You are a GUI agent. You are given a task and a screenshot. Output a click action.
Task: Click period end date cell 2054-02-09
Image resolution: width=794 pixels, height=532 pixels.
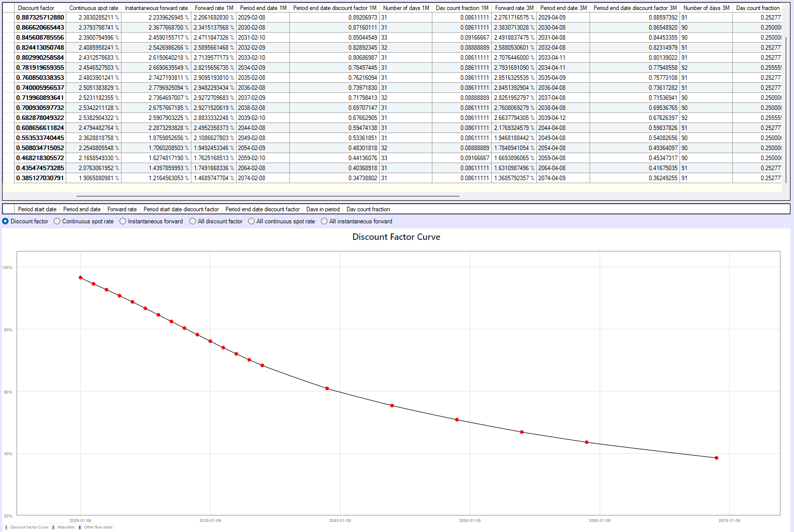tap(263, 148)
